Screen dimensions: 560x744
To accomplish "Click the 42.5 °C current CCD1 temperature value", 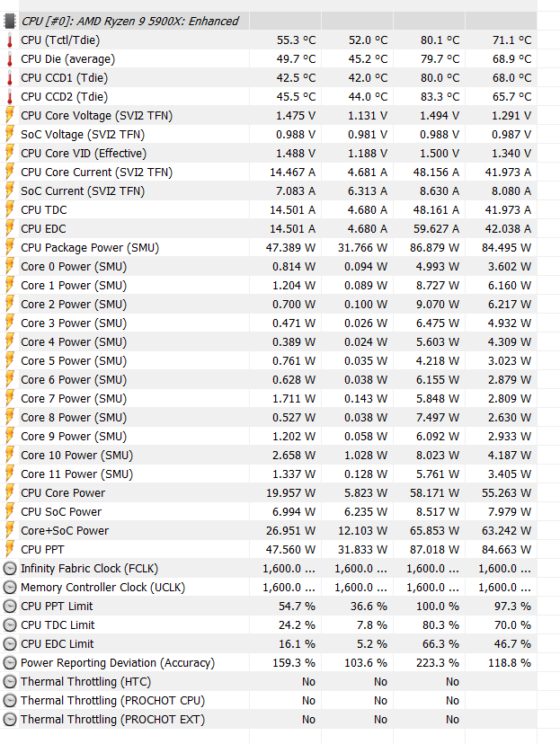I will click(296, 78).
